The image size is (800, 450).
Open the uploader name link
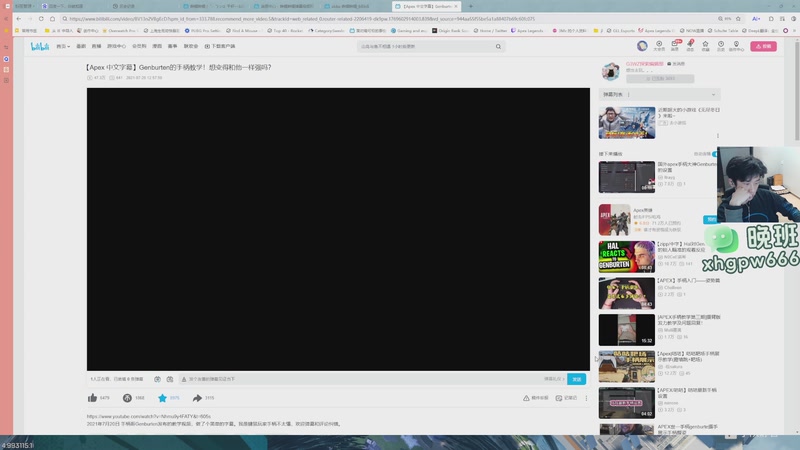pos(645,64)
